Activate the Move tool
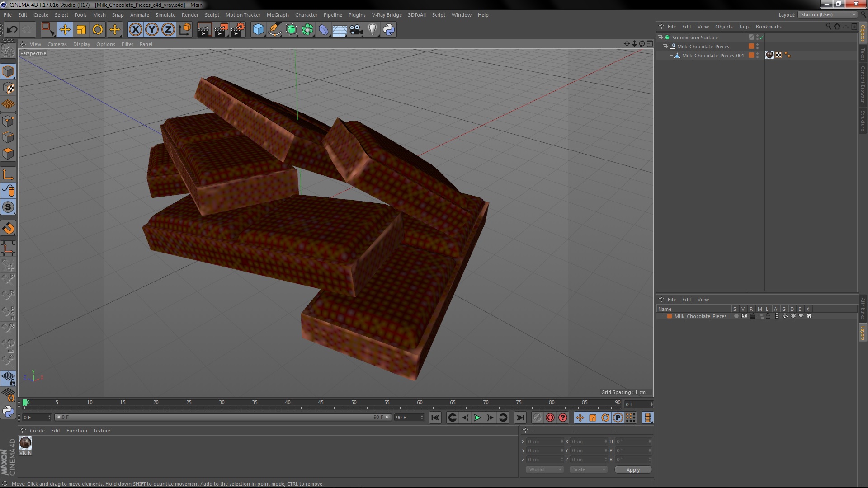This screenshot has height=488, width=868. coord(65,30)
